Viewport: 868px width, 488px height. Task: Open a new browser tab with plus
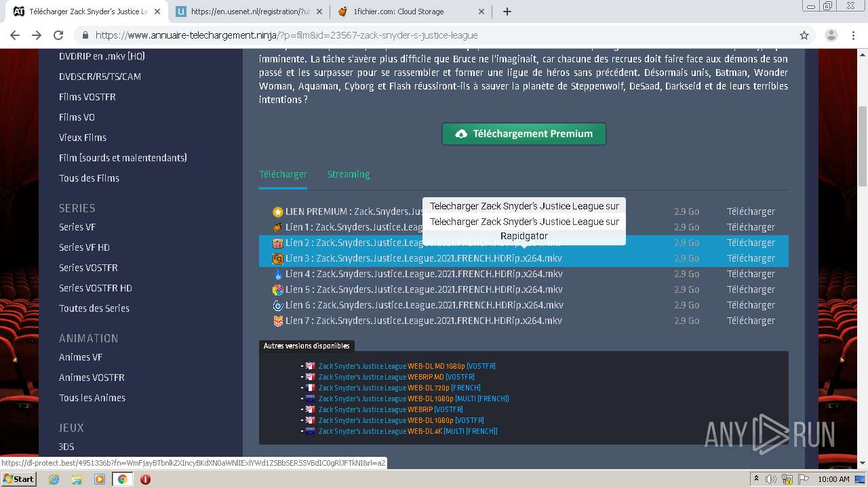[507, 12]
